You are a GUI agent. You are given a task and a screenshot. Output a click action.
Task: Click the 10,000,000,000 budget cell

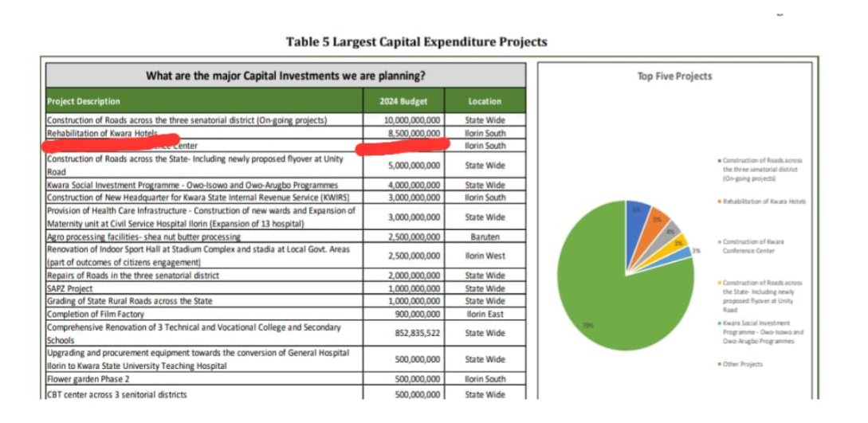[x=412, y=120]
